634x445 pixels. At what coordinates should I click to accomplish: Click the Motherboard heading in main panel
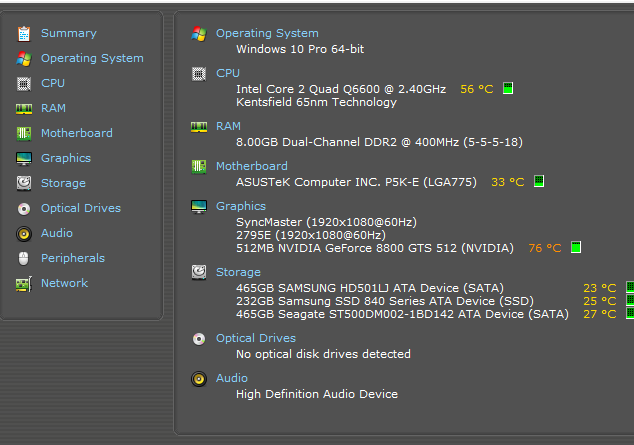click(252, 166)
